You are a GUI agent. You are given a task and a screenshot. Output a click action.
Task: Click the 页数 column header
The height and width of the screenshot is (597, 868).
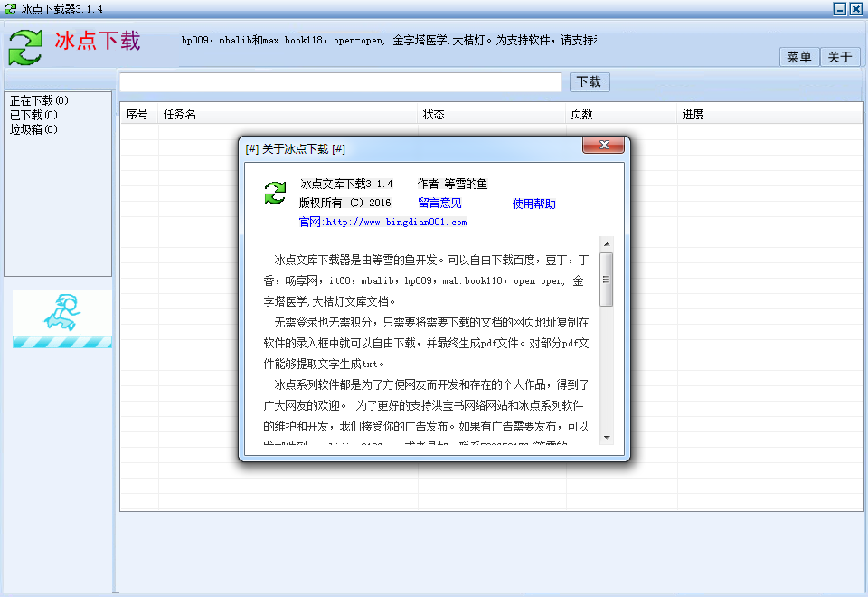point(622,114)
